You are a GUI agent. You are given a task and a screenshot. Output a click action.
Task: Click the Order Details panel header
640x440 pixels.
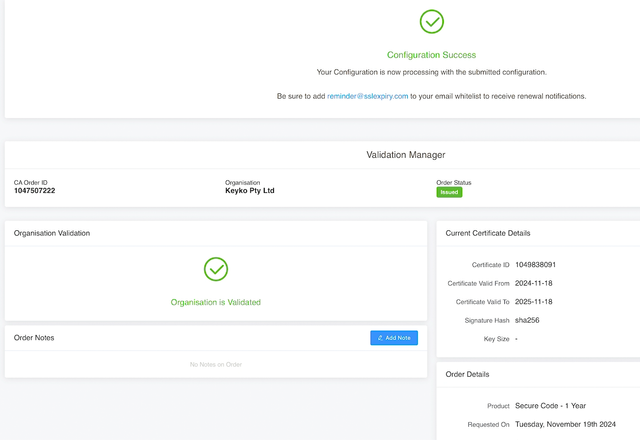467,374
